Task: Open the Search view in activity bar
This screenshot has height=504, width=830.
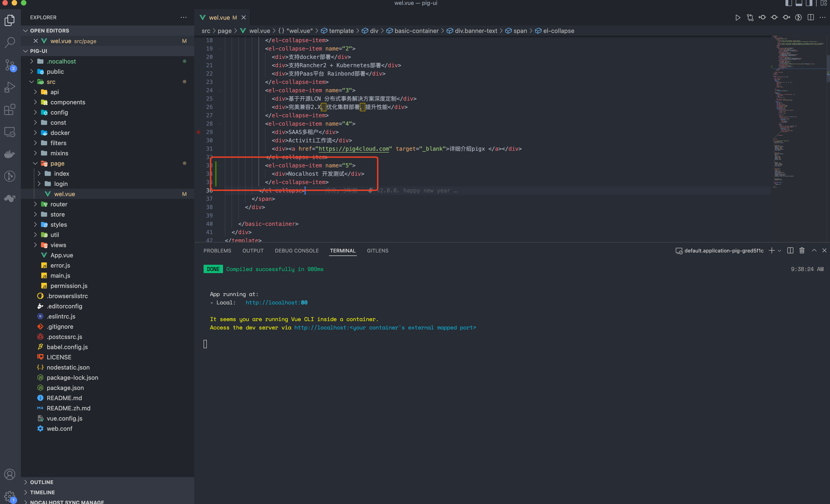Action: click(10, 42)
